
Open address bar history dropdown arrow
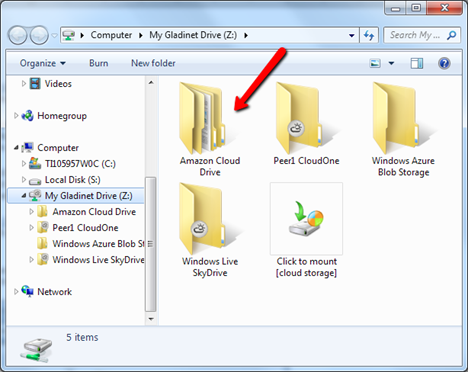click(352, 35)
